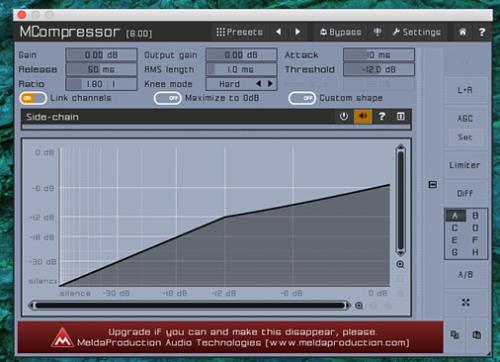
Task: Click the home icon in the title bar
Action: [463, 32]
